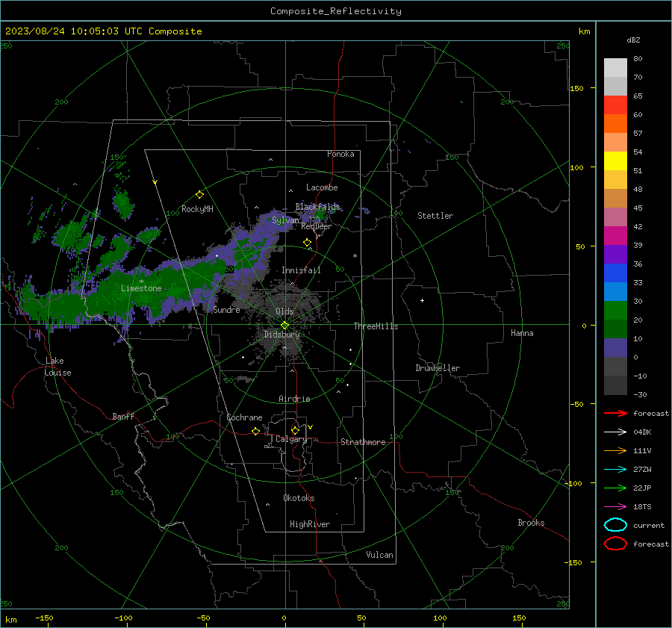Screen dimensions: 672x628
Task: Click the Limestone label
Action: coord(141,288)
